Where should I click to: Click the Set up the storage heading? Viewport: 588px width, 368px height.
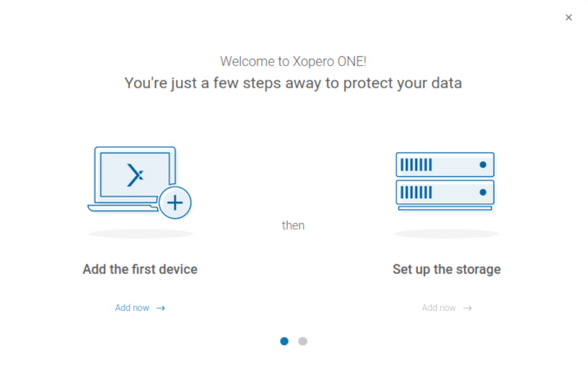(447, 269)
